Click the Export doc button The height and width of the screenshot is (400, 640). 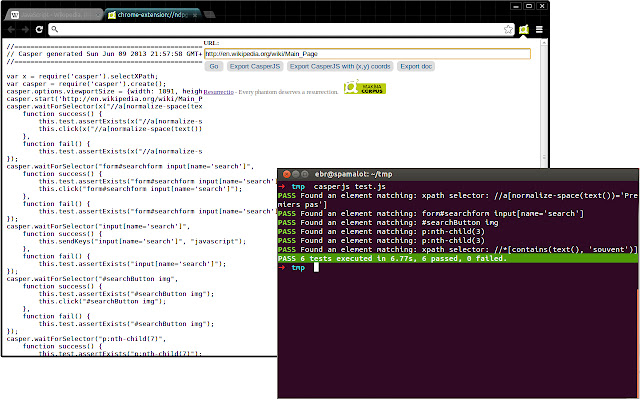point(416,66)
